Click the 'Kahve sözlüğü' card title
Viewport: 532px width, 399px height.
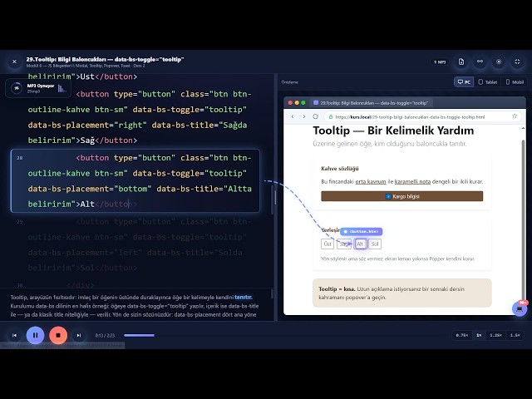340,168
